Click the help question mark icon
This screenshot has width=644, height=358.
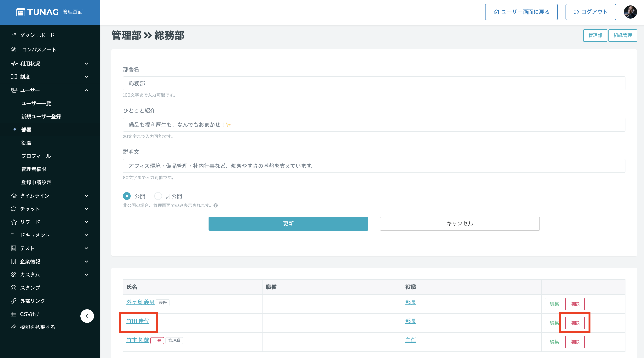click(216, 205)
